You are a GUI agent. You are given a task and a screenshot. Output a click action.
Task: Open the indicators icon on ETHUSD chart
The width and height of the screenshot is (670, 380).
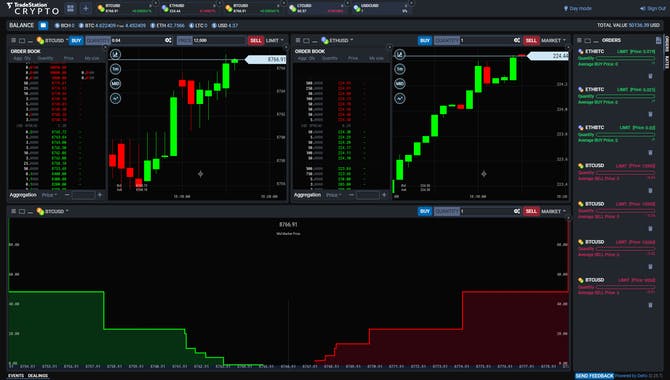point(400,98)
